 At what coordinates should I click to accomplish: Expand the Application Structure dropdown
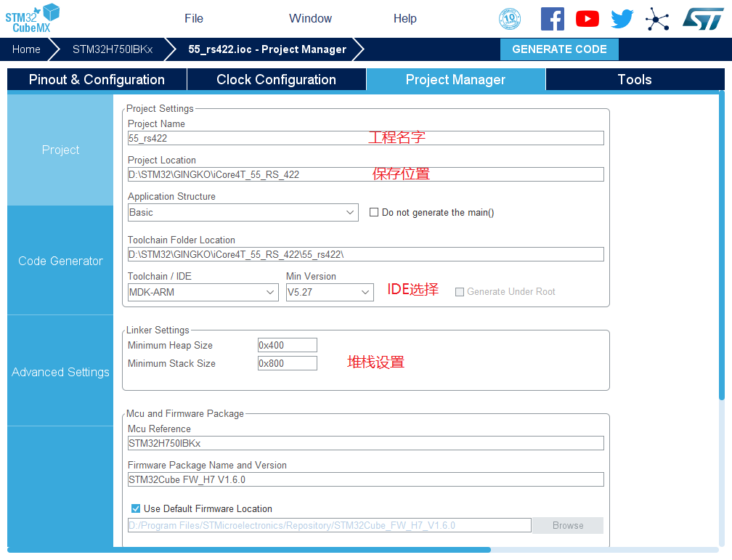point(243,213)
